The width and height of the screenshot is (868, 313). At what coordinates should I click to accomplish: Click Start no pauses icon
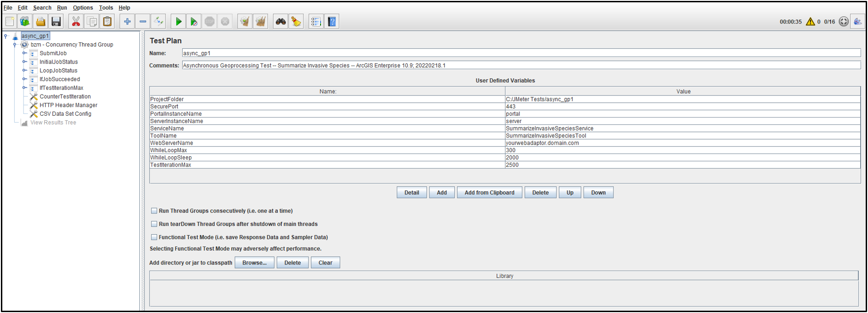click(x=194, y=22)
